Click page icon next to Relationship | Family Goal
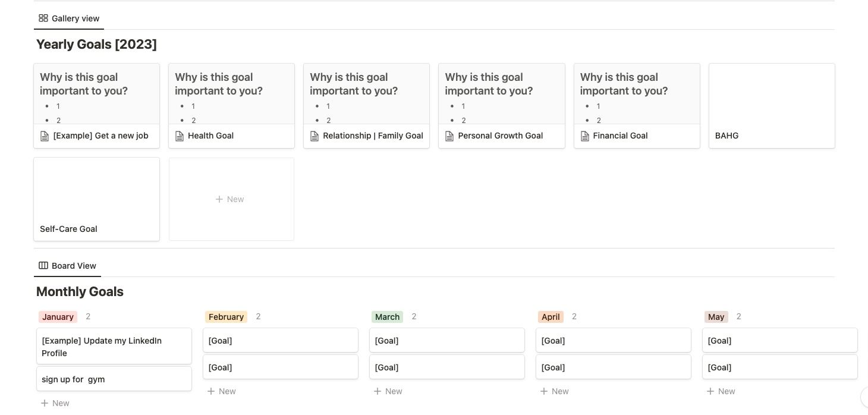 pyautogui.click(x=315, y=136)
